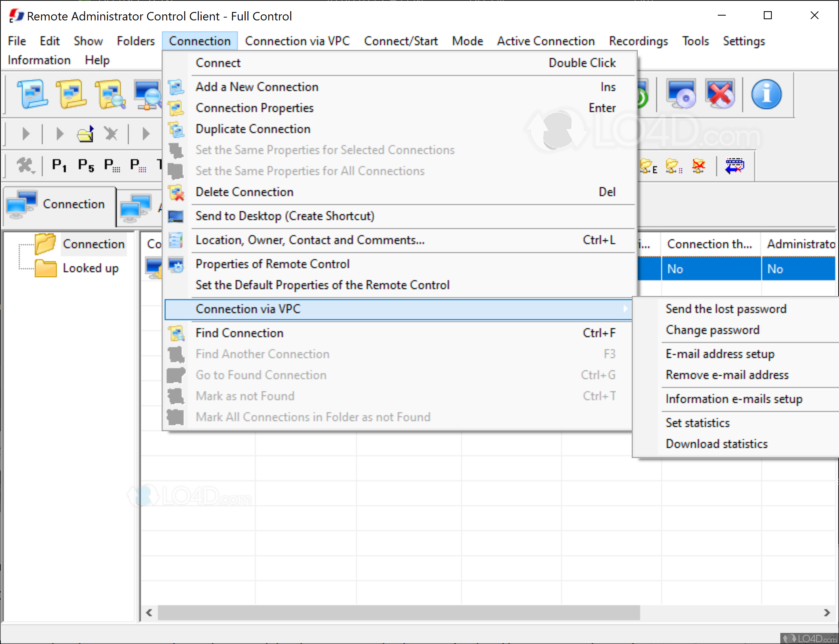
Task: Select the Find Connection magnifier toolbar icon
Action: (110, 94)
